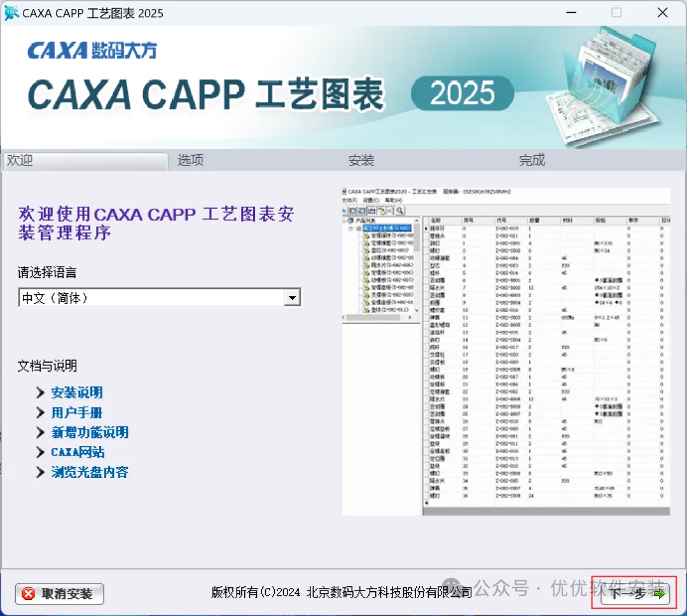Click the red X icon on 取消安装

[x=29, y=594]
